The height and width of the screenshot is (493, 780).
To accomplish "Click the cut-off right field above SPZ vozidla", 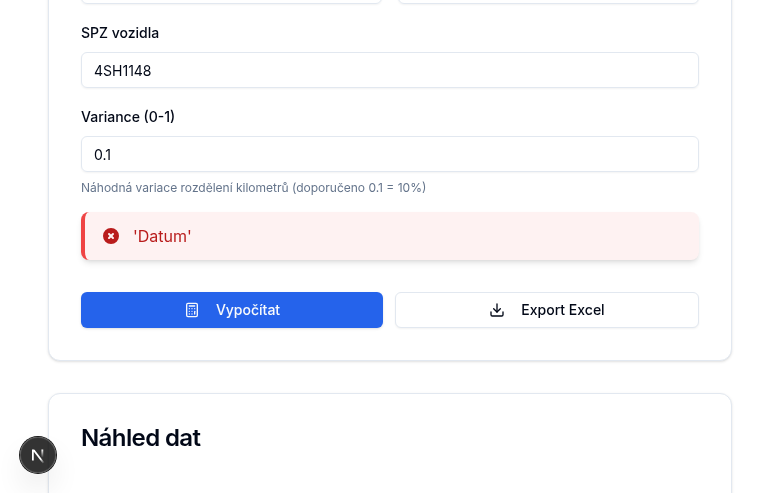I will (x=548, y=2).
